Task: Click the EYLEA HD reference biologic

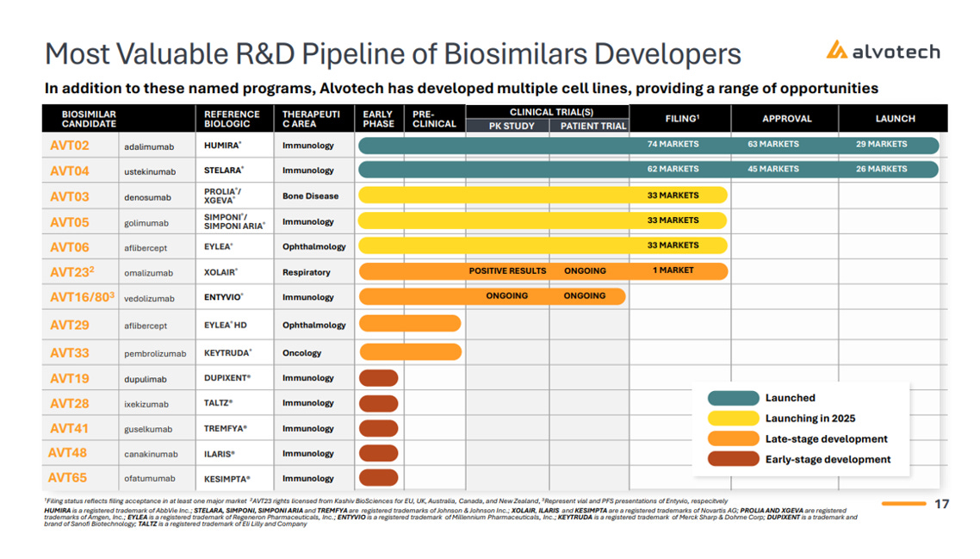Action: [226, 325]
